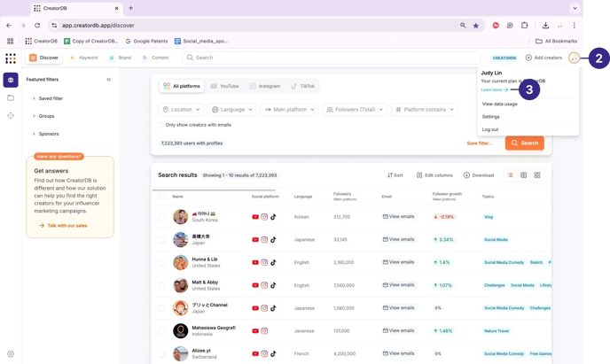Viewport: 610px width, 364px height.
Task: Click zoom magnifier icon in address bar
Action: [x=463, y=26]
